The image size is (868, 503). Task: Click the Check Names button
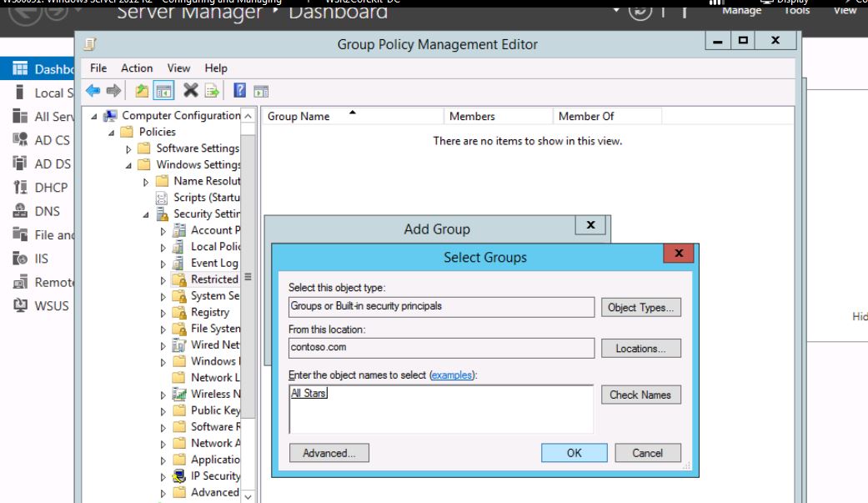(640, 395)
